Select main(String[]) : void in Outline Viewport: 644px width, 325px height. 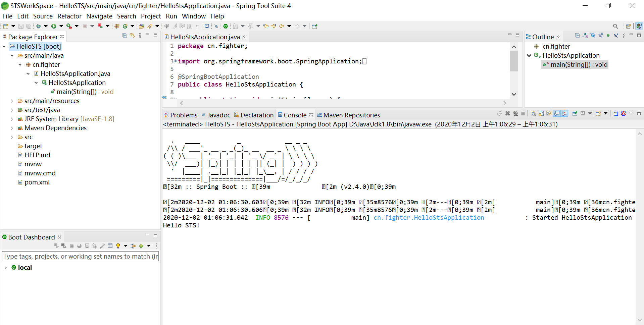pos(579,65)
